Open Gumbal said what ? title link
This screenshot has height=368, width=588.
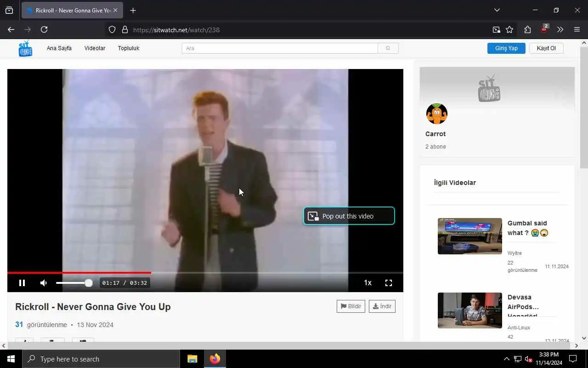(x=528, y=228)
